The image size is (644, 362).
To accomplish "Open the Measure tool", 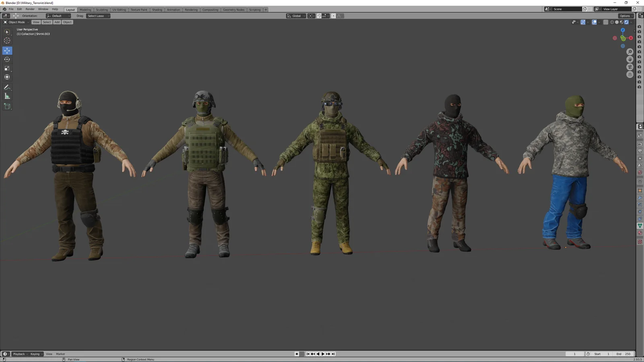I will 7,96.
